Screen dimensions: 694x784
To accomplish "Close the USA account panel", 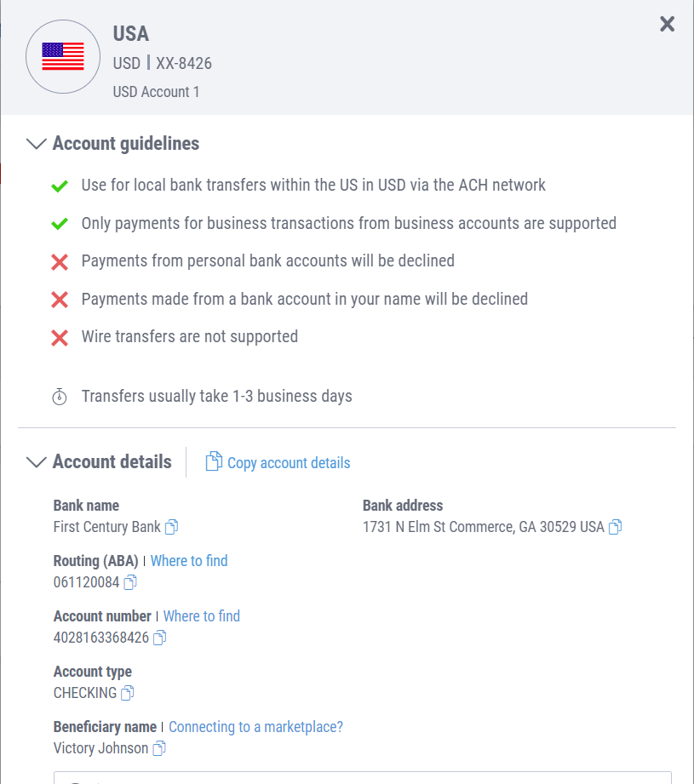I will click(x=667, y=24).
